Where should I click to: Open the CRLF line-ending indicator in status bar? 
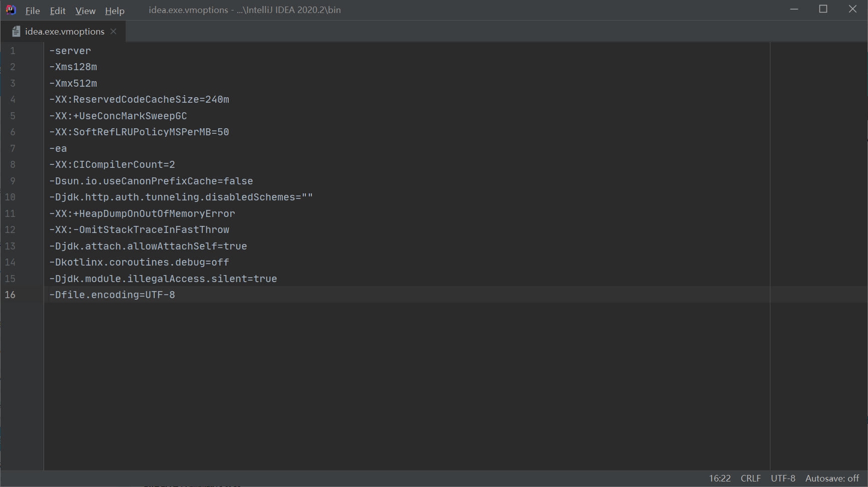[750, 478]
